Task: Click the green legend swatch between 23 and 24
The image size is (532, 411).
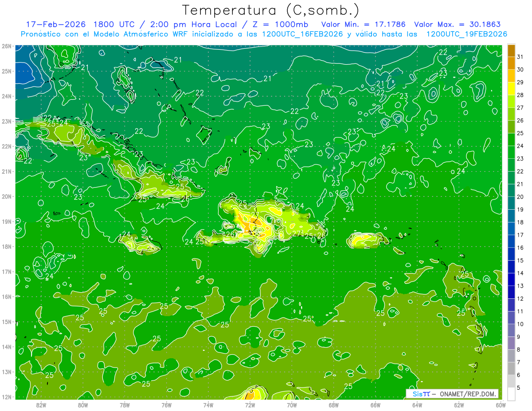Action: (511, 152)
